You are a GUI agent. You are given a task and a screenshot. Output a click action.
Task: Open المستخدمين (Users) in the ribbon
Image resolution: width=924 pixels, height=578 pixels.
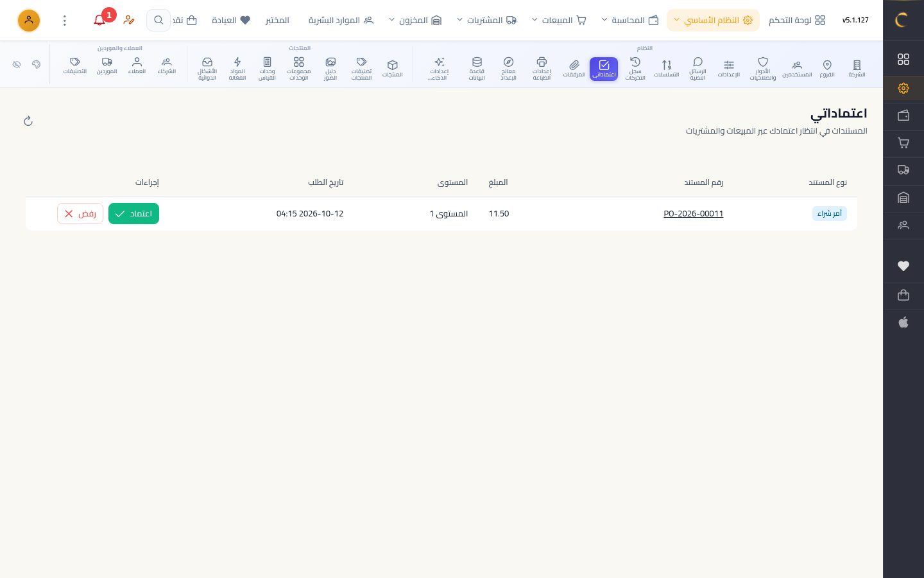click(797, 69)
